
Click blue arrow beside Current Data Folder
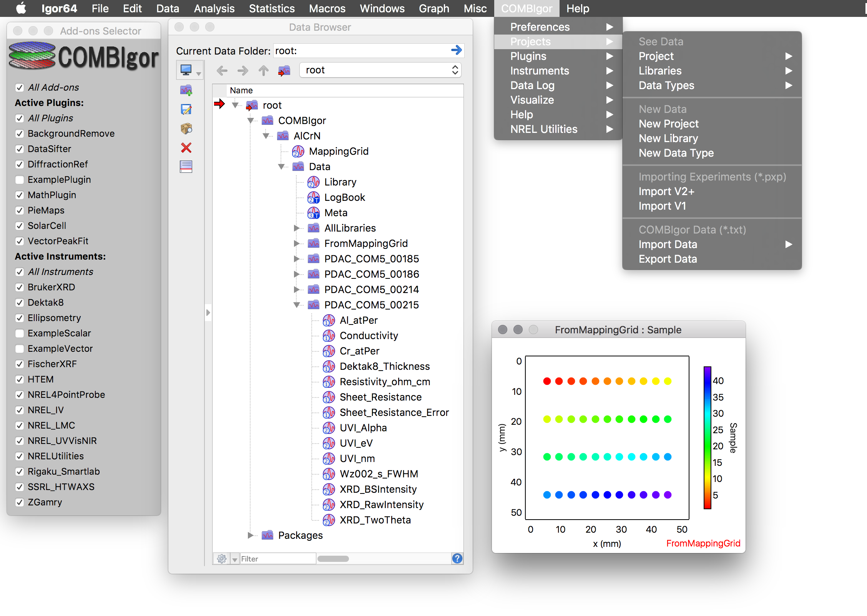tap(456, 50)
